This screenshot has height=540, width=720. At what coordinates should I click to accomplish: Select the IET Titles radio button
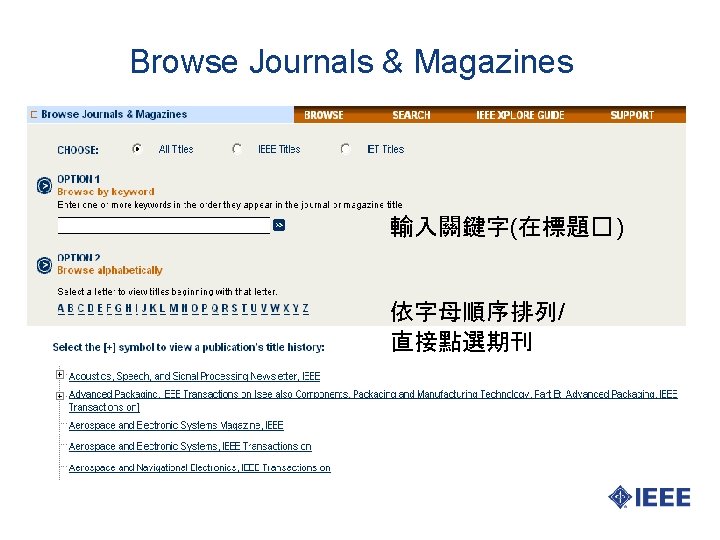tap(345, 149)
